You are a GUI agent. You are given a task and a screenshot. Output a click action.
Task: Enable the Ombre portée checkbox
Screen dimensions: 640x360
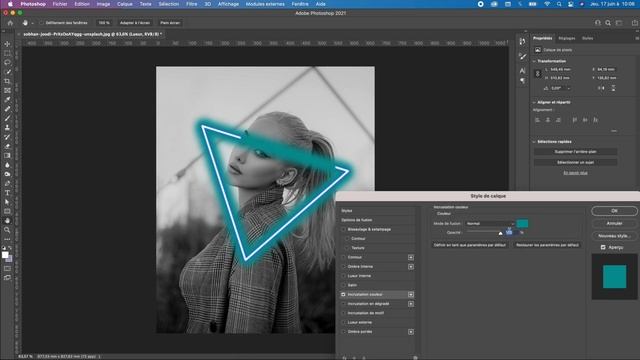[x=343, y=332]
